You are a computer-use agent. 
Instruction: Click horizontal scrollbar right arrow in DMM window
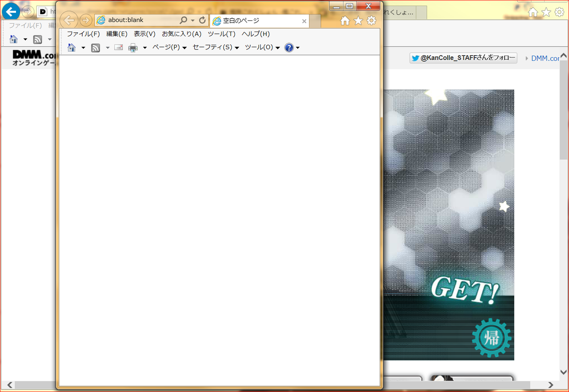pos(551,385)
